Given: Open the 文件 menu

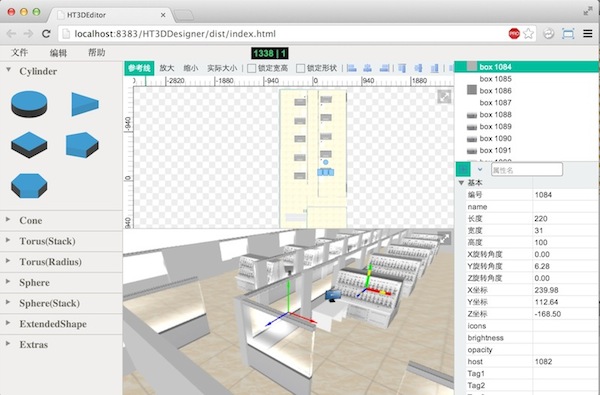Looking at the screenshot, I should click(x=20, y=52).
